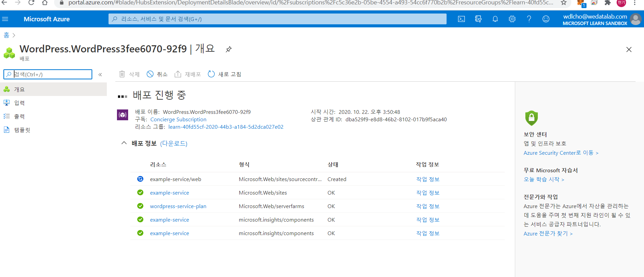
Task: Open Cloud Shell from the top bar
Action: (x=461, y=19)
